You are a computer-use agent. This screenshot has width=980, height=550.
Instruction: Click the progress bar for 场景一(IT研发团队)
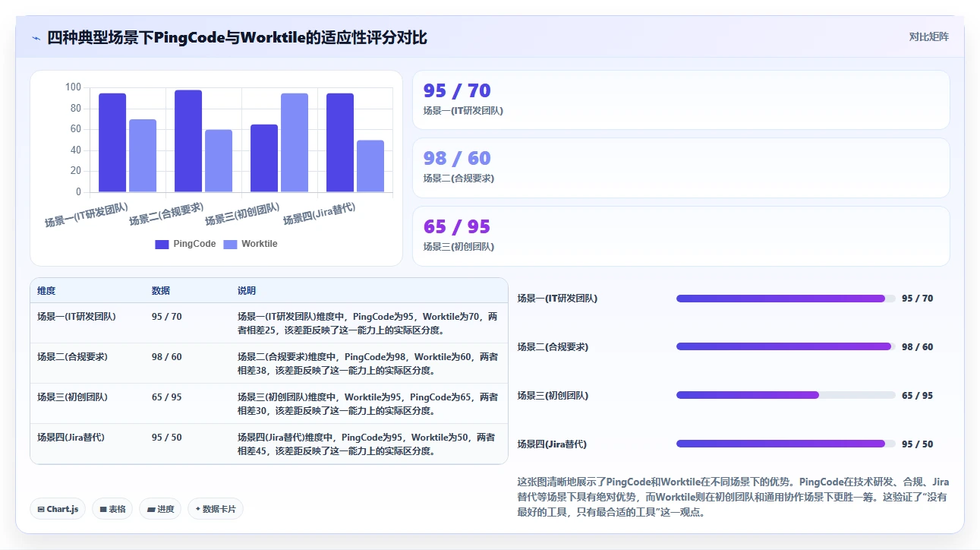coord(786,299)
